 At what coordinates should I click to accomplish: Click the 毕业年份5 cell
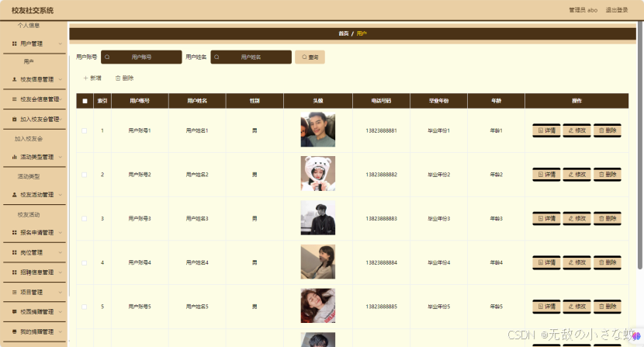[x=438, y=307]
